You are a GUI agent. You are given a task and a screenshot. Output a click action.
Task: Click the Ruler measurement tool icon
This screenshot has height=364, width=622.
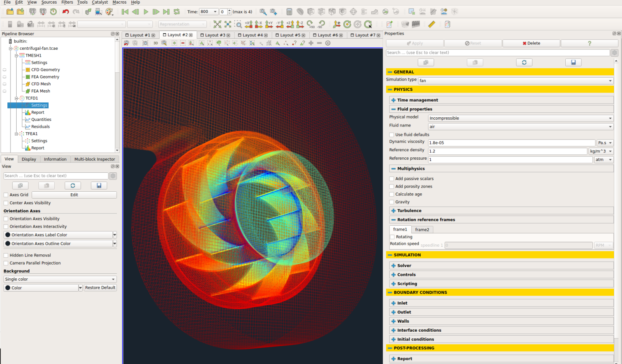431,24
